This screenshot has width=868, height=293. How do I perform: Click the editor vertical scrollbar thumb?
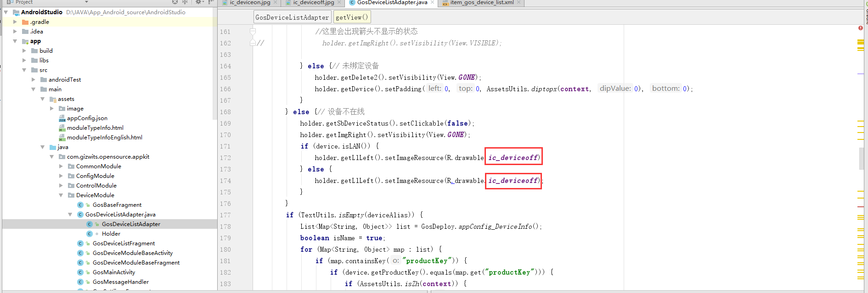pyautogui.click(x=862, y=159)
